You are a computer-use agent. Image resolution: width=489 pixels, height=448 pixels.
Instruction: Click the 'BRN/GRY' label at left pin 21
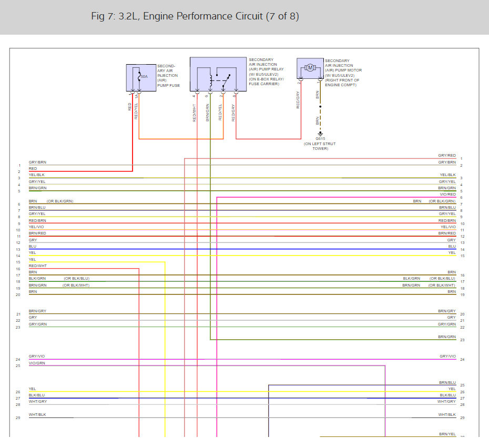[37, 311]
